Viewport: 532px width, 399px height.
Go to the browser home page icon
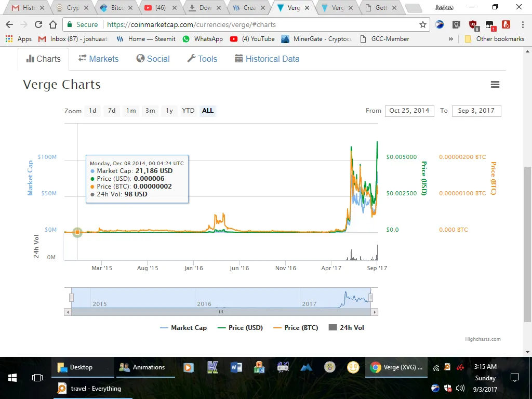click(x=53, y=24)
